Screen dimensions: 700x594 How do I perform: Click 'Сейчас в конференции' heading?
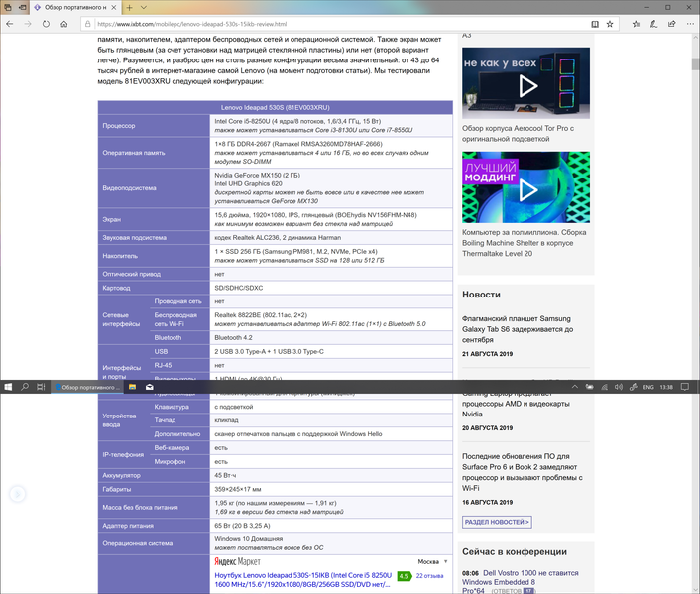(x=515, y=551)
